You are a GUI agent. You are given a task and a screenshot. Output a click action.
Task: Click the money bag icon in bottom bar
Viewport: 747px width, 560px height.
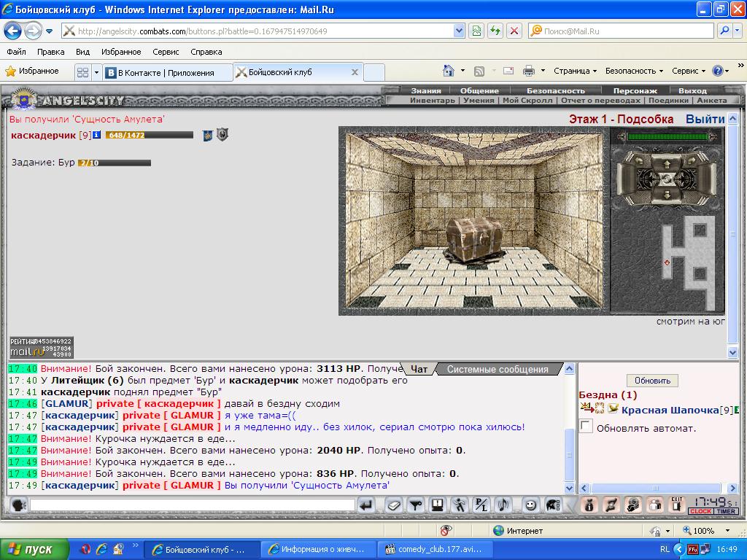[x=589, y=505]
